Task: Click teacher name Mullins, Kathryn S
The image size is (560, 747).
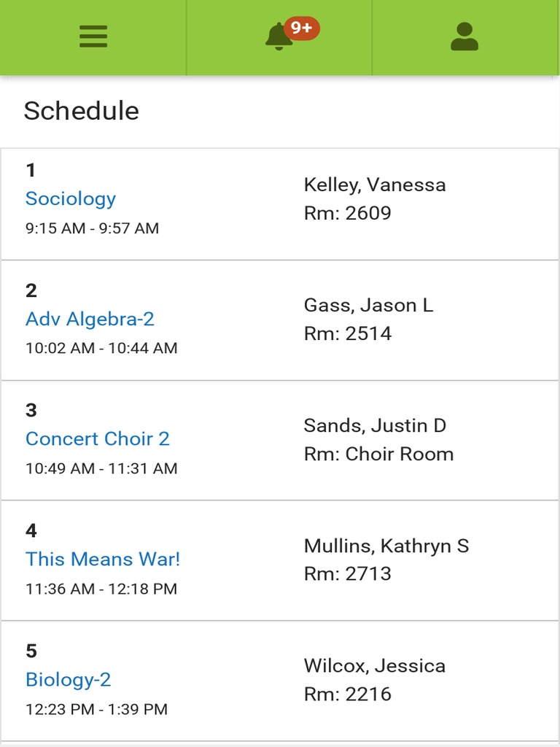Action: click(x=386, y=546)
